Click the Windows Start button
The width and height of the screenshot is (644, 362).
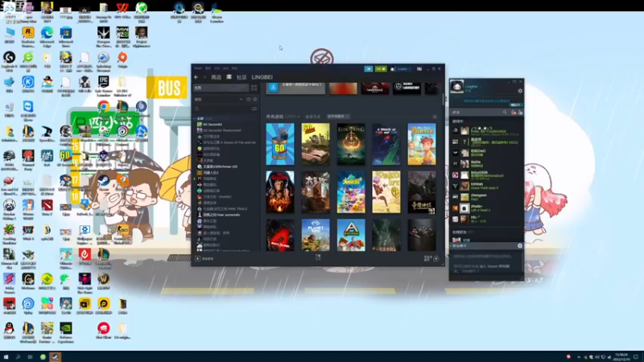tap(6, 357)
